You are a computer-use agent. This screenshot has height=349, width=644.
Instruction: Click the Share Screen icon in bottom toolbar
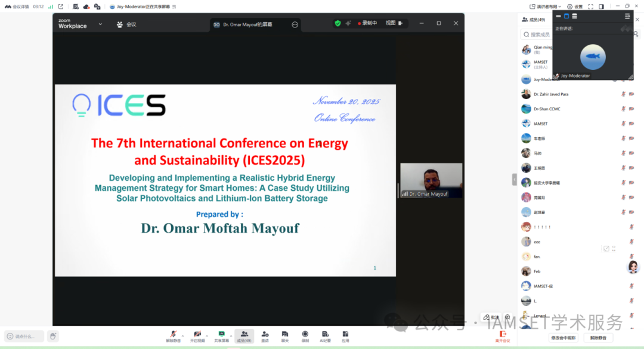(221, 335)
